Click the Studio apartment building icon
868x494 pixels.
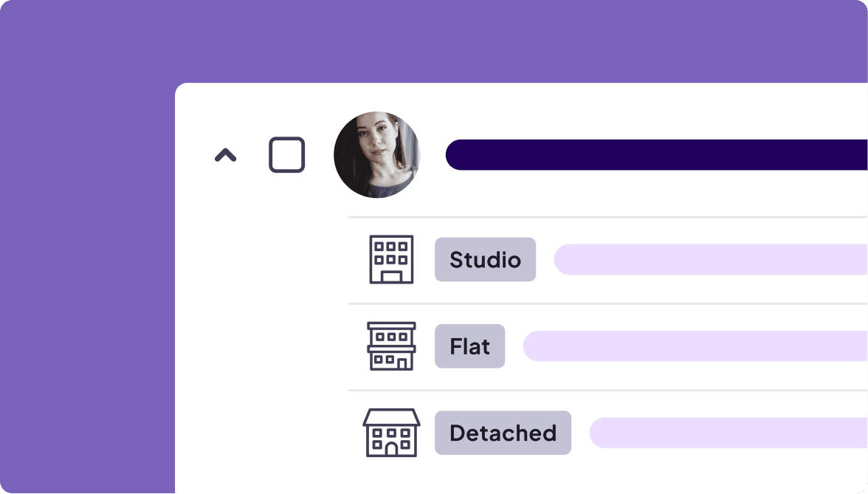[x=391, y=259]
